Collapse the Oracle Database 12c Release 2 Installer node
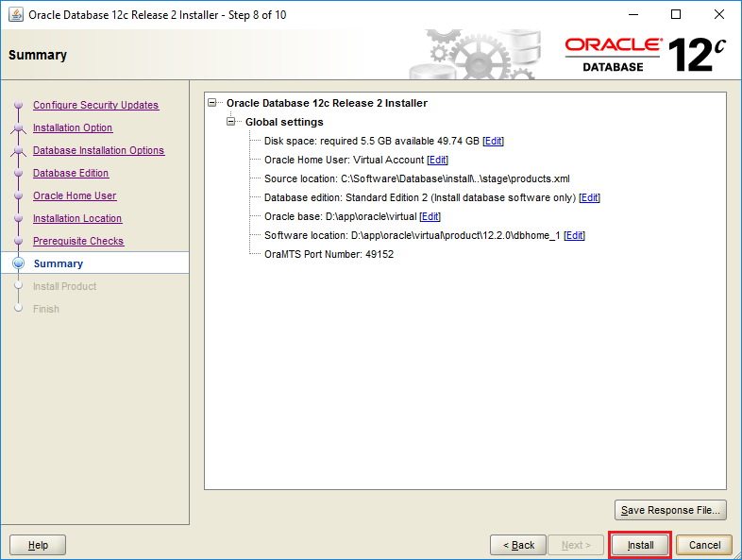Screen dimensions: 742x560 point(212,103)
